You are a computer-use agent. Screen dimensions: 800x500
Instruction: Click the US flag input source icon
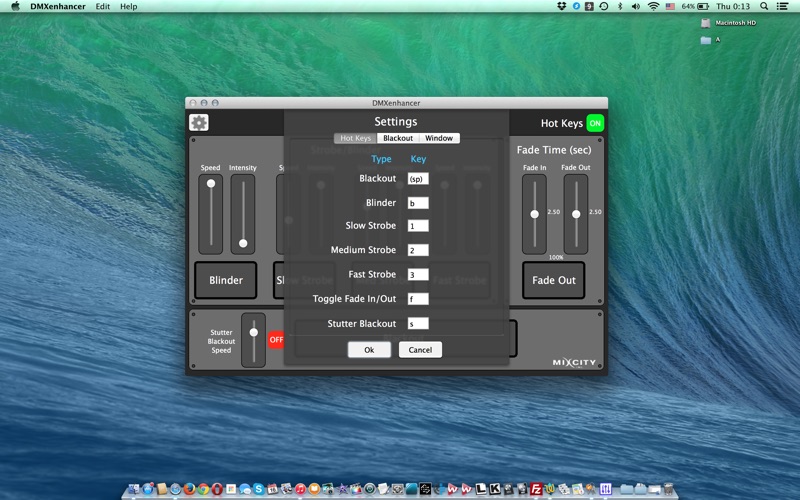click(670, 6)
